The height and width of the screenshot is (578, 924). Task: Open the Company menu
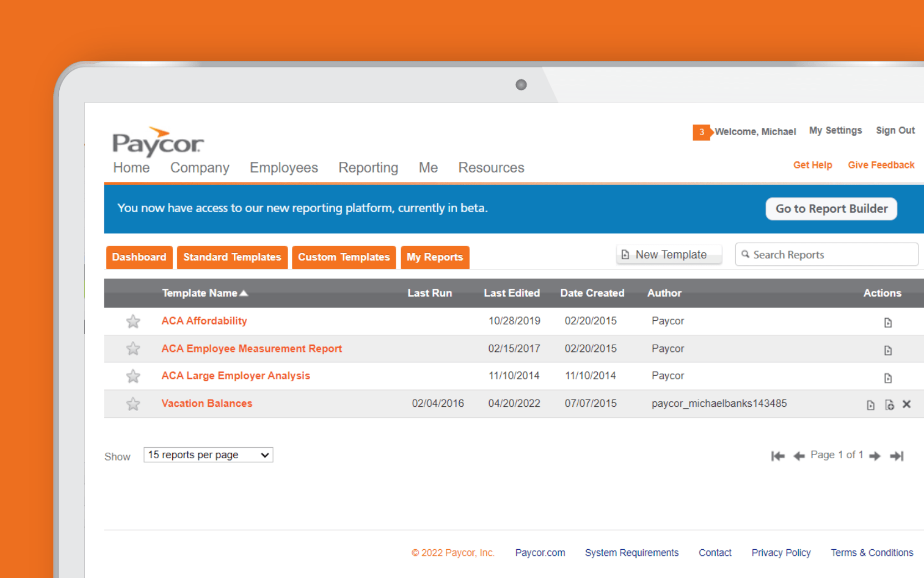click(x=199, y=168)
